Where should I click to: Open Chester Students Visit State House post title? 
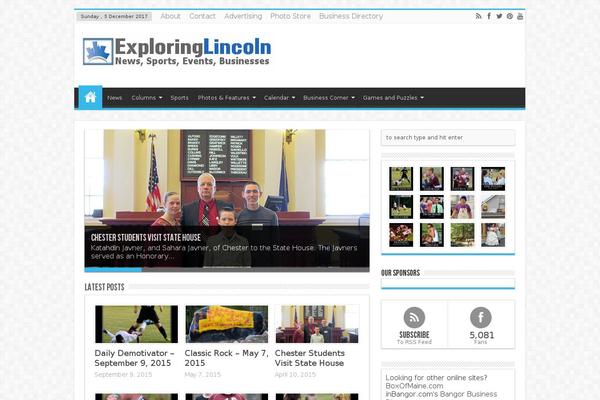point(310,358)
